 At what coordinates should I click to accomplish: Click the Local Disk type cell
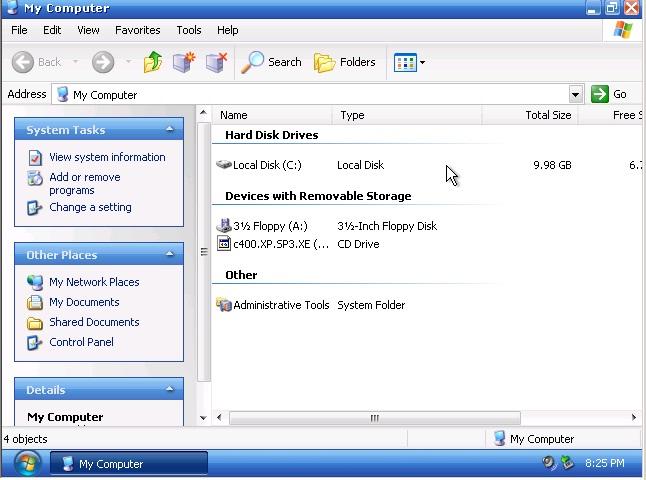(360, 165)
